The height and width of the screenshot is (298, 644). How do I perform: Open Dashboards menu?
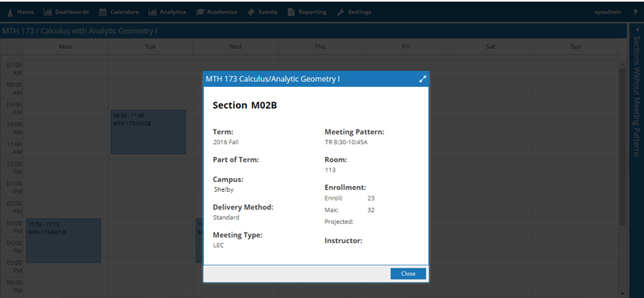(66, 12)
